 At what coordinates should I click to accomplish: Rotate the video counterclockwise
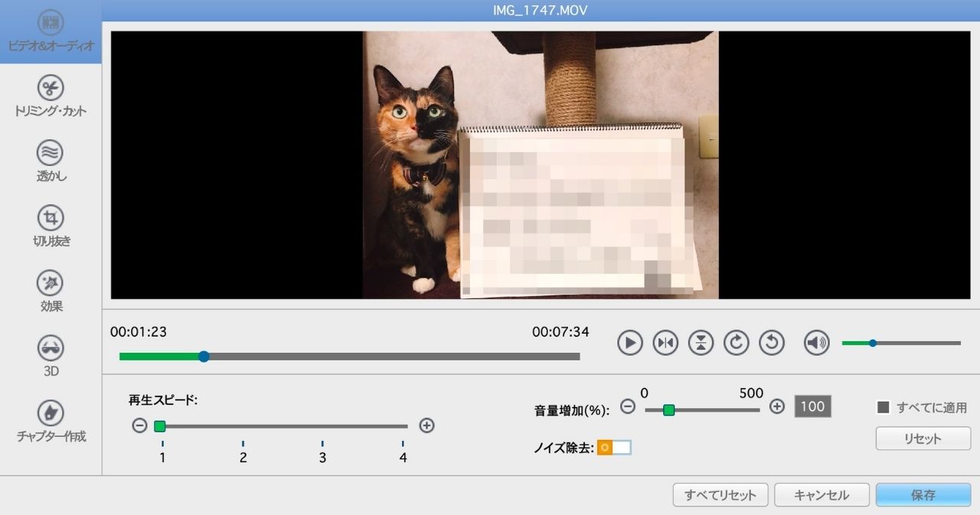click(772, 343)
